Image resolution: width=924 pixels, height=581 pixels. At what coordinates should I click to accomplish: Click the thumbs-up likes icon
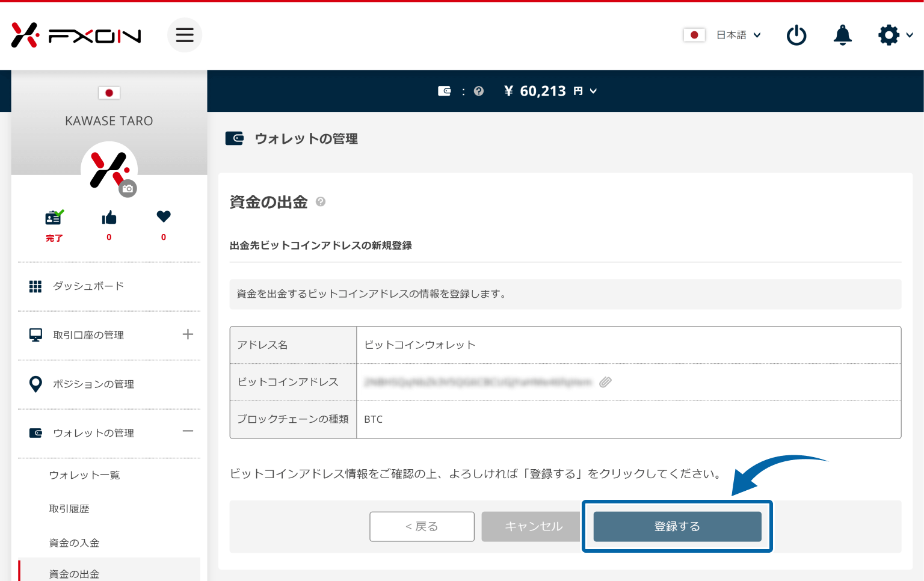click(109, 217)
